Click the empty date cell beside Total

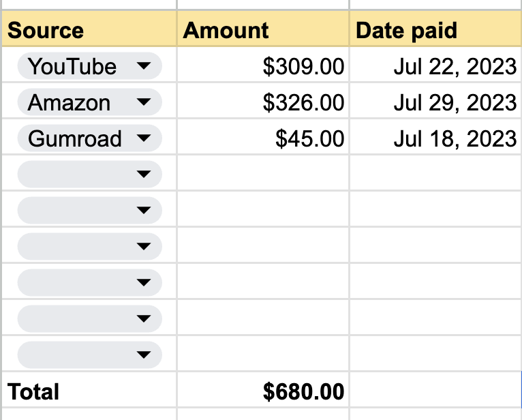point(435,391)
